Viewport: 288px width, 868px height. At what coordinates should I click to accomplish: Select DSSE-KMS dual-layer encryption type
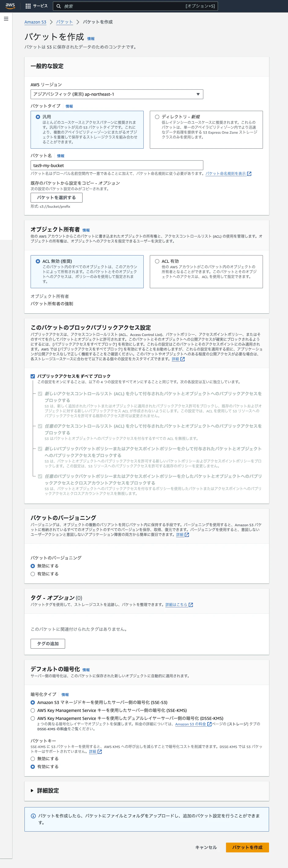[x=33, y=718]
